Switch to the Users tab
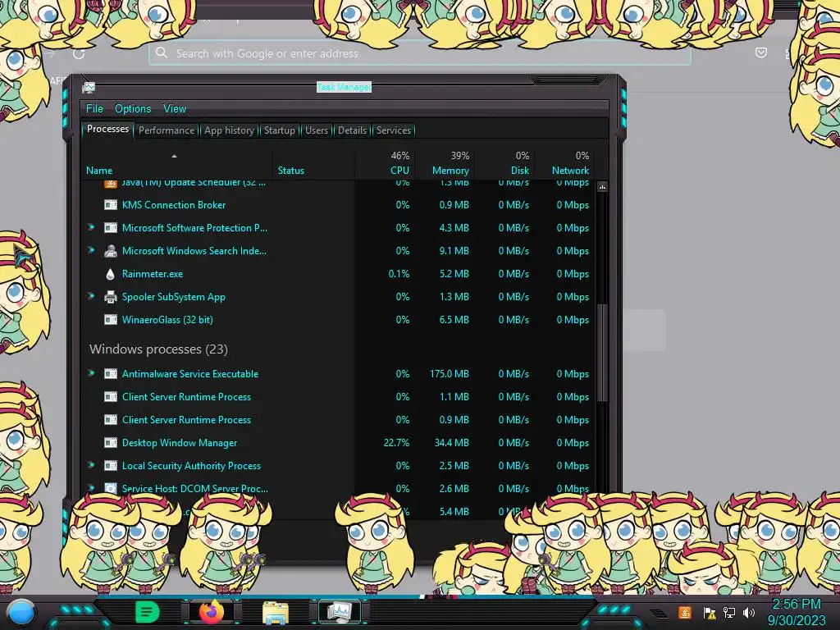Viewport: 840px width, 630px height. click(x=317, y=130)
